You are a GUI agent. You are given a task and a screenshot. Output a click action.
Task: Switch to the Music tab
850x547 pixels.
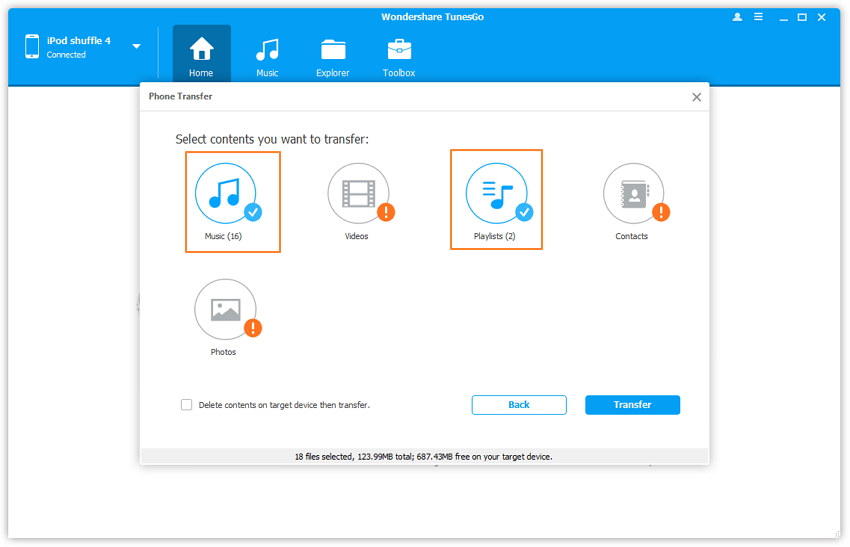point(267,55)
